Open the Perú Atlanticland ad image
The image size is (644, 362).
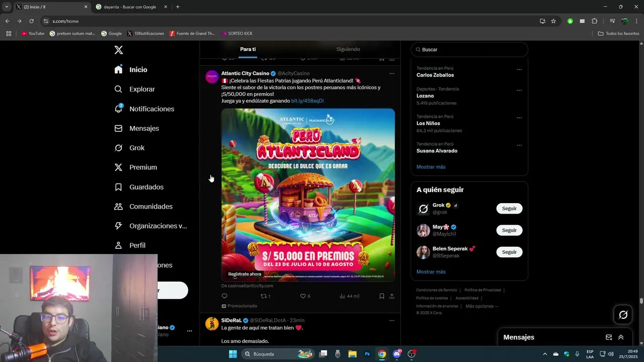tap(308, 195)
